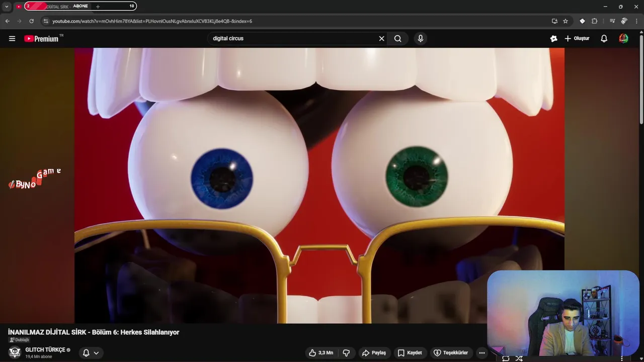This screenshot has width=644, height=362.
Task: Open the media control playlist icon
Action: tap(612, 21)
